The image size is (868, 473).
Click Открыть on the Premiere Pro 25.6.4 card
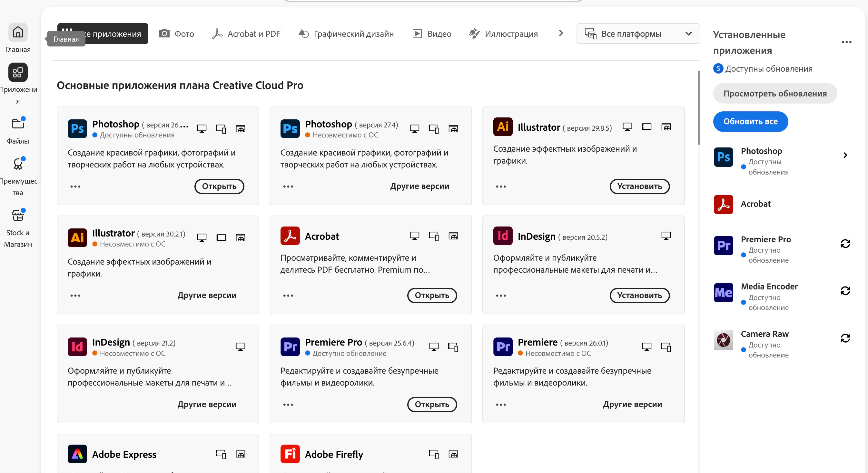pos(432,405)
